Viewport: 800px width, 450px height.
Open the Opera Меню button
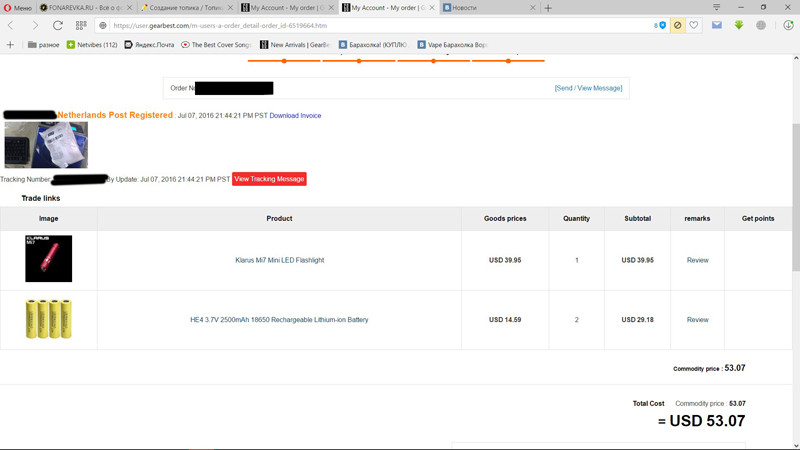click(x=18, y=8)
